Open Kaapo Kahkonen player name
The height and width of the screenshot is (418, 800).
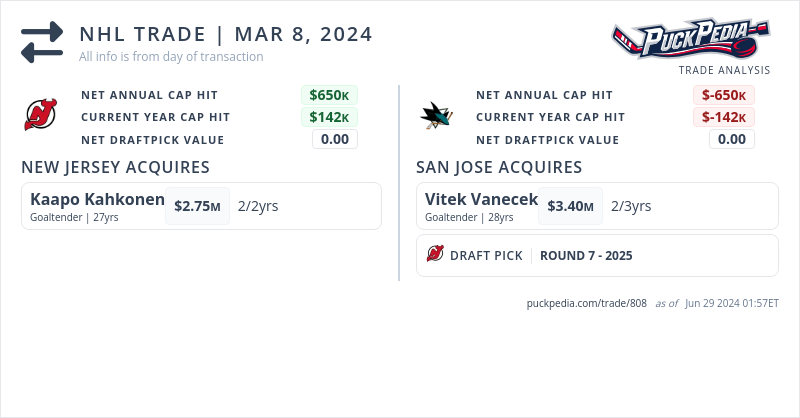coord(97,200)
